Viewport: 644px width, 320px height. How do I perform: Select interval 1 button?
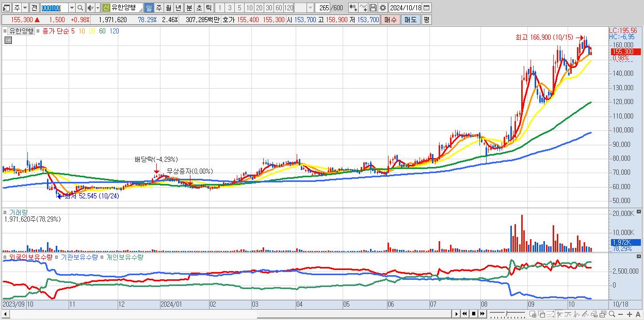click(220, 8)
